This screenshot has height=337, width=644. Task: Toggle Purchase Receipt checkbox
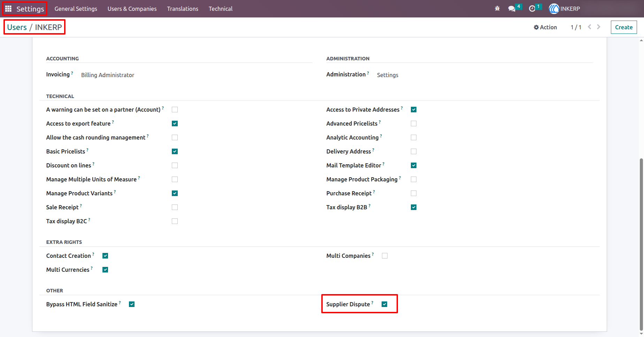(x=414, y=193)
